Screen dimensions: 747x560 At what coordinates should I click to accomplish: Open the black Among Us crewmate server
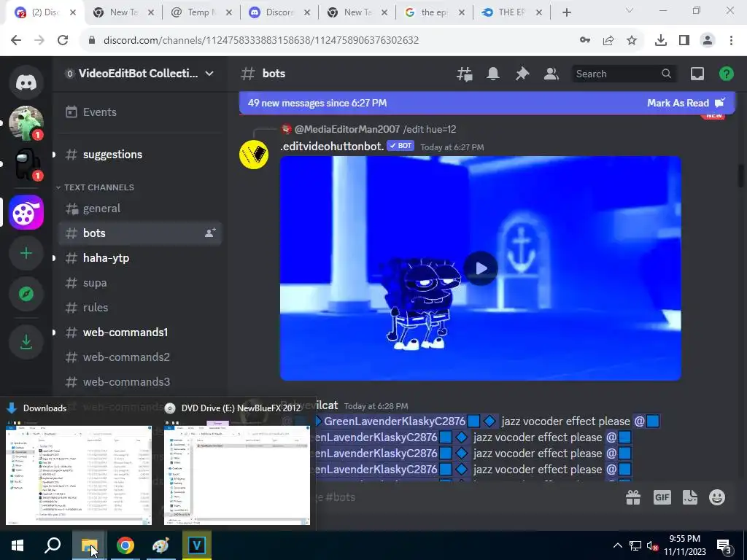[26, 164]
